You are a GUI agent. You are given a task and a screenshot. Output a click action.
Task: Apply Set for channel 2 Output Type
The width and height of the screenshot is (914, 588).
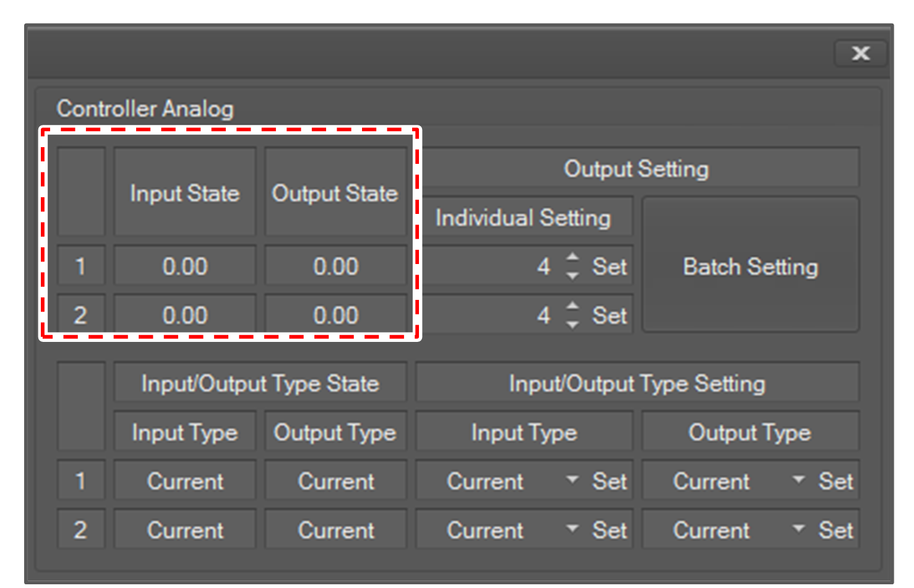[x=836, y=530]
